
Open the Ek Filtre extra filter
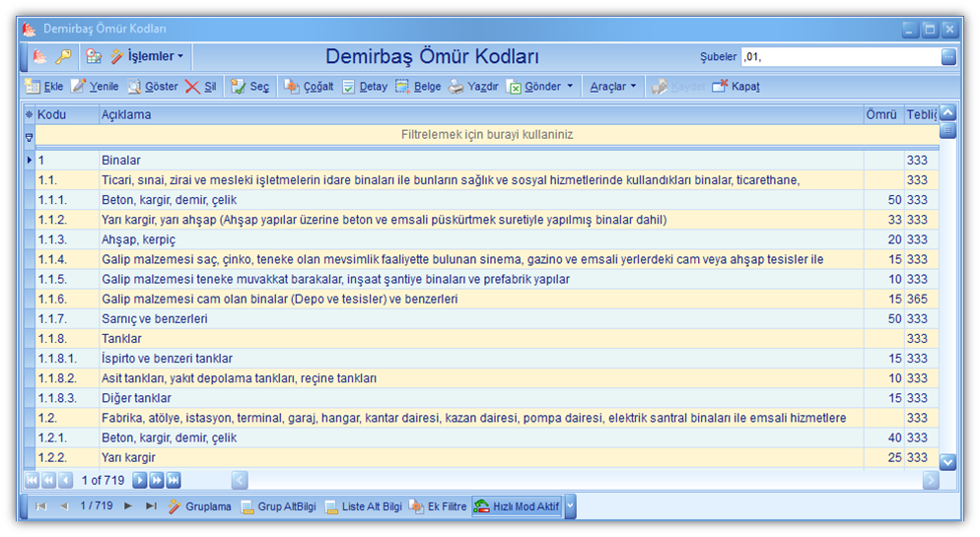(x=438, y=506)
